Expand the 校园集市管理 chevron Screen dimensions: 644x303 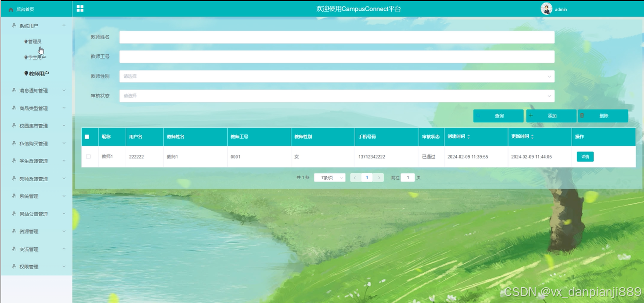tap(64, 126)
